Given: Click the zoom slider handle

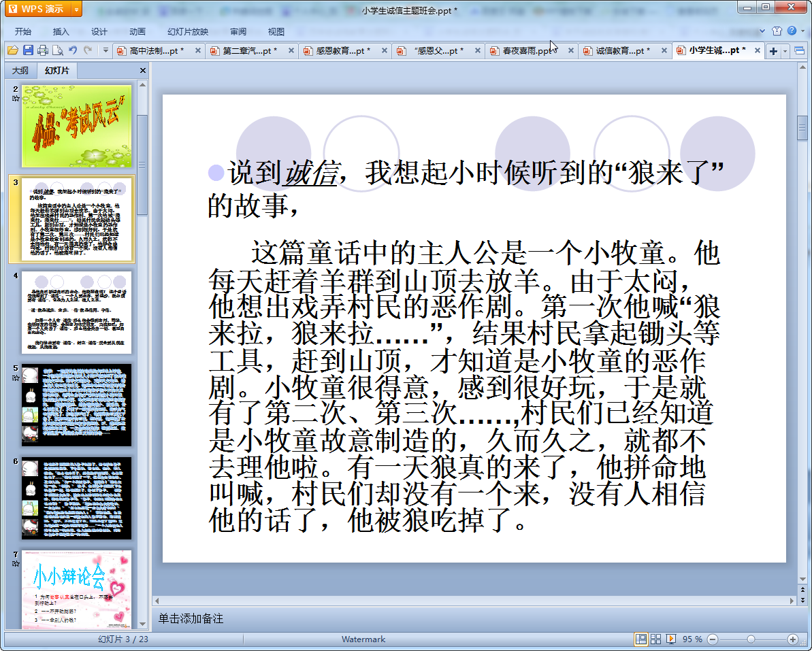Looking at the screenshot, I should [x=751, y=639].
